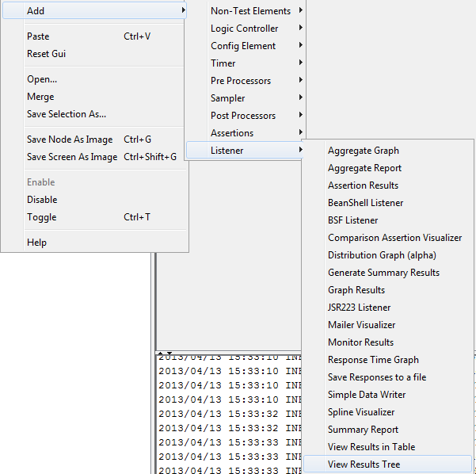Click the Merge menu option
Screen dimensions: 476x474
click(40, 97)
